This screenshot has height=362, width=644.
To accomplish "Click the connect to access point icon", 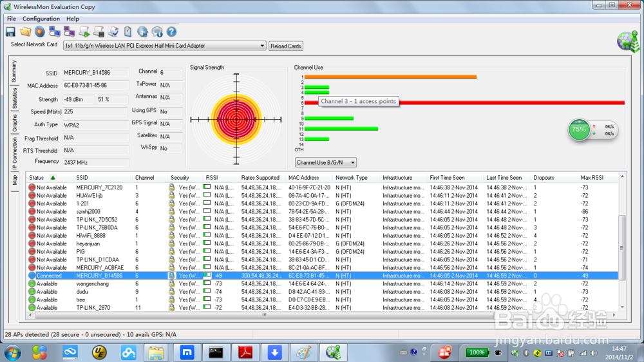I will (x=54, y=32).
